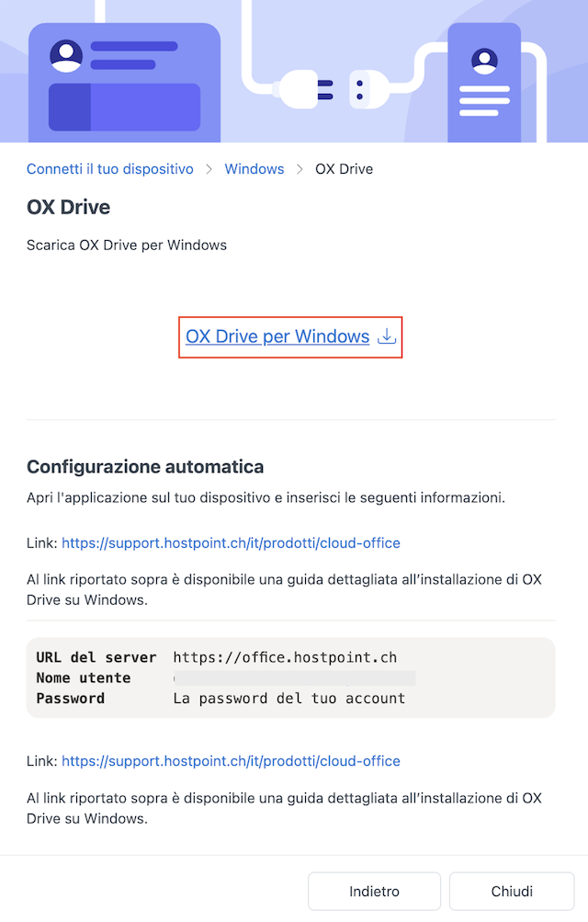Click the socket connector with two dots in the banner
This screenshot has height=922, width=588.
click(x=369, y=90)
